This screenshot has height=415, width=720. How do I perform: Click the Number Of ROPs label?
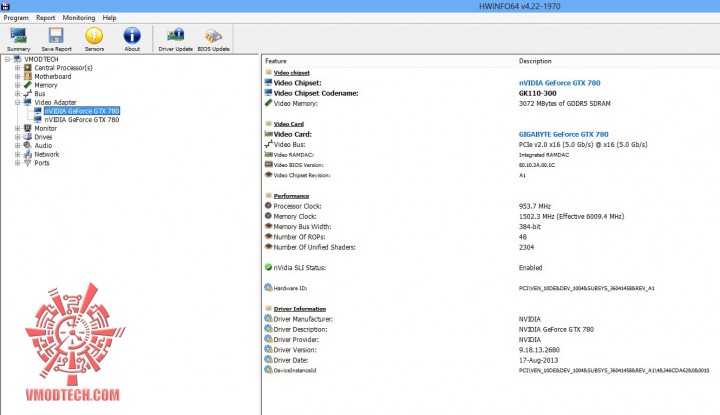point(299,237)
